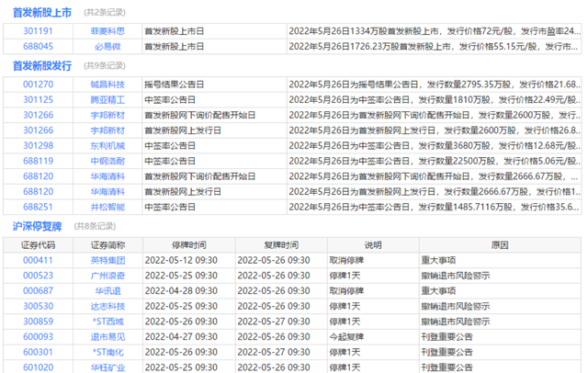588x373 pixels.
Task: Open stock code 301191
Action: [38, 31]
